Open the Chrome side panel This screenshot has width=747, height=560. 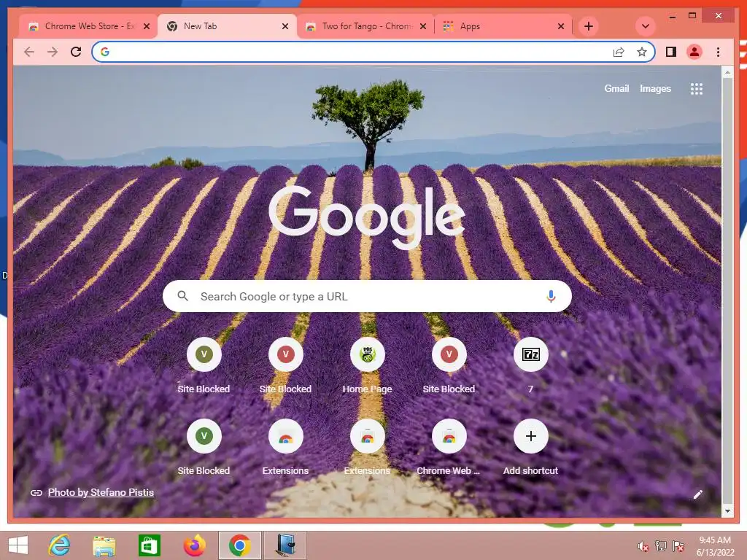(x=671, y=52)
